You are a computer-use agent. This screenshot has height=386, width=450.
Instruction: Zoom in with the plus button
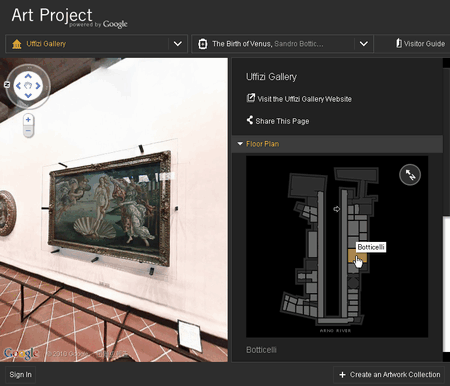point(28,119)
